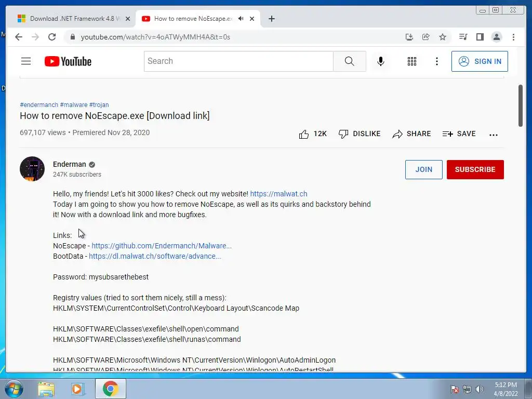Viewport: 532px width, 399px height.
Task: Subscribe to Enderman
Action: coord(475,169)
